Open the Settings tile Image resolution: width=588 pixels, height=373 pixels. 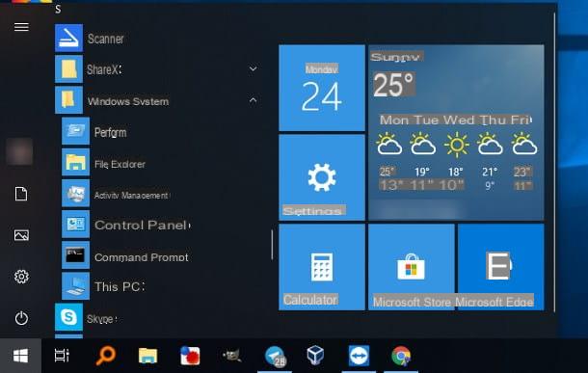pos(322,177)
